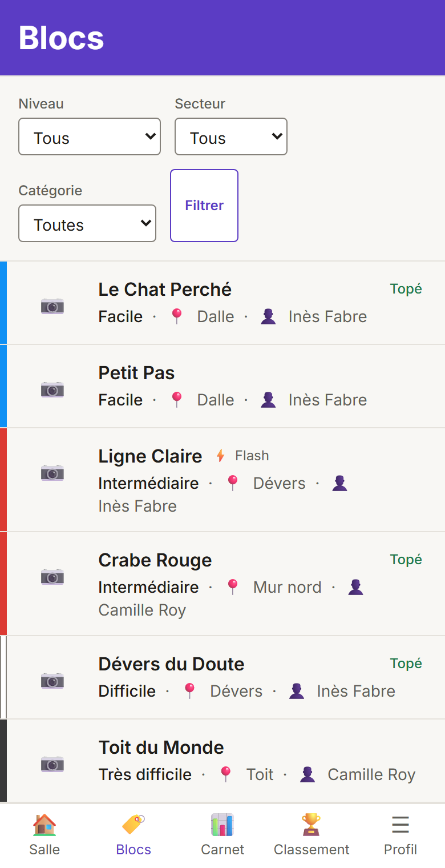445x868 pixels.
Task: Click the house icon in bottom navigation
Action: click(44, 825)
